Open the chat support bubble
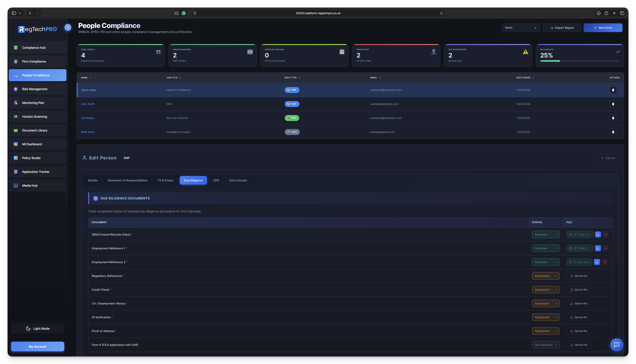 pos(616,345)
